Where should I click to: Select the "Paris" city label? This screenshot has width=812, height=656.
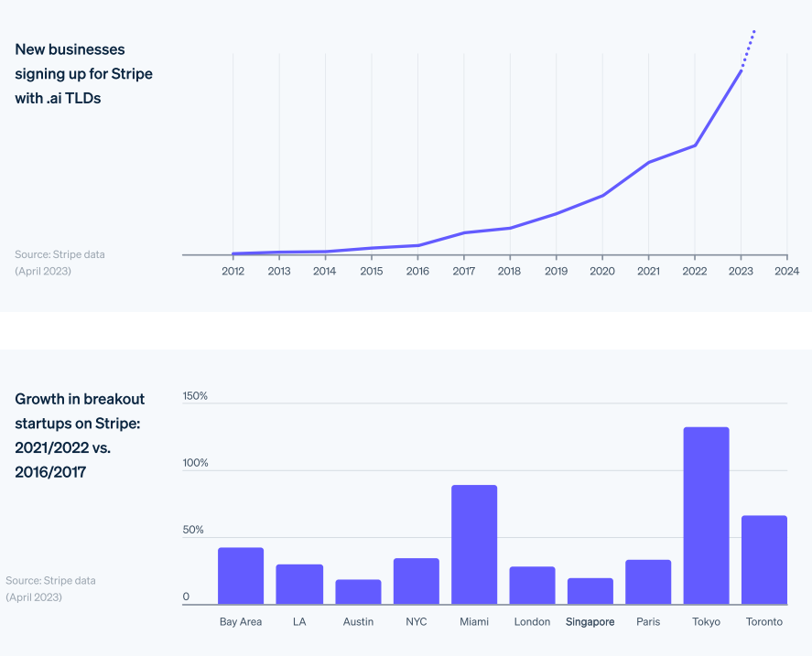click(x=648, y=621)
